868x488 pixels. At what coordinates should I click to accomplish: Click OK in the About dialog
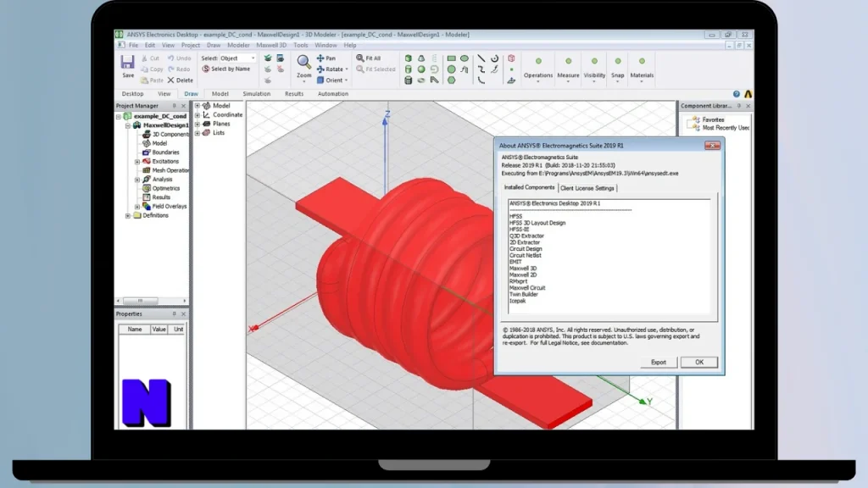coord(699,362)
